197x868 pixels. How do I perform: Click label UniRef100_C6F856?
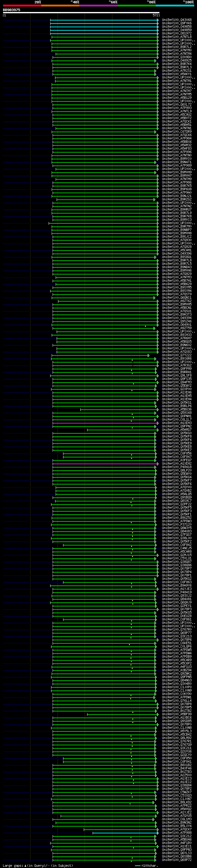(177, 453)
